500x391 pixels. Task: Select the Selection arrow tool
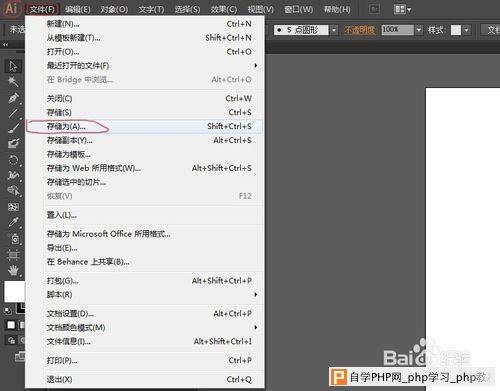(13, 66)
